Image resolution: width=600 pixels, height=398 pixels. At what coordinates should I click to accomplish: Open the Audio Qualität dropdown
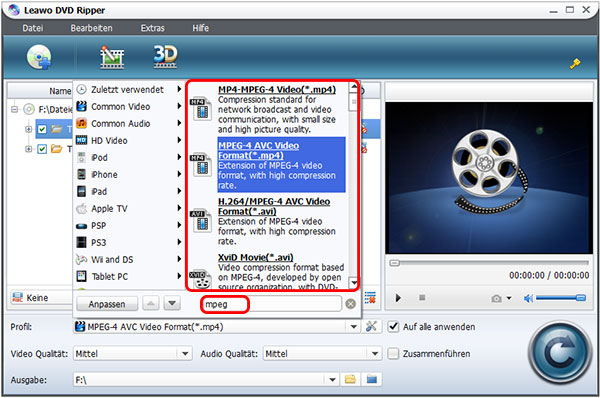(375, 354)
